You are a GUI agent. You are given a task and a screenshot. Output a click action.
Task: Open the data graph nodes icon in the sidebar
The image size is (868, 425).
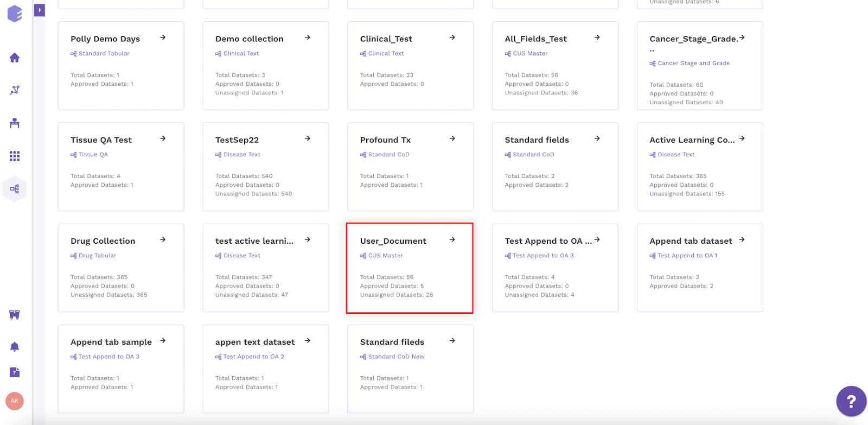pyautogui.click(x=15, y=90)
